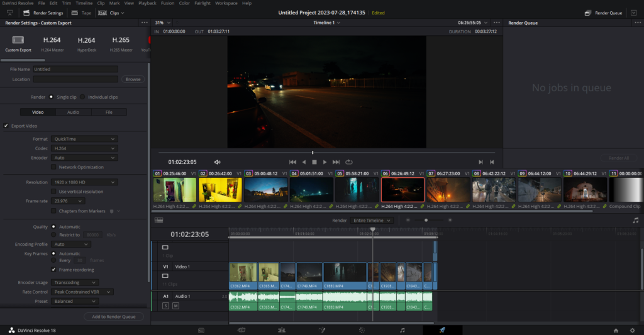644x335 pixels.
Task: Open the Workspace menu
Action: coord(226,3)
